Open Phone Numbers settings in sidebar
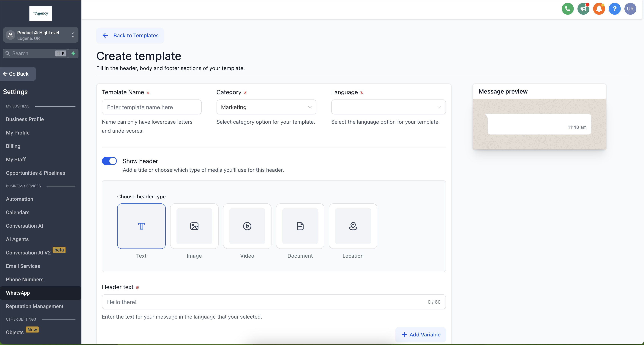This screenshot has width=644, height=345. 25,279
